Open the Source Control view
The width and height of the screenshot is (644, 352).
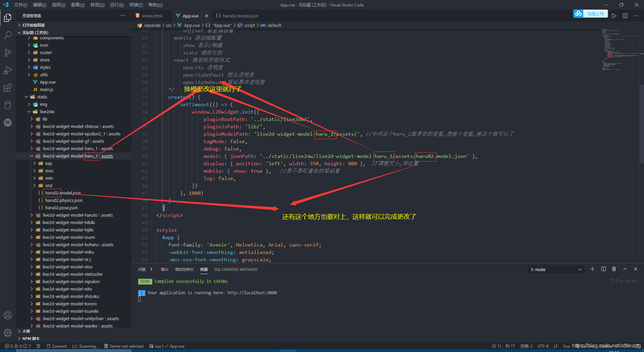(7, 52)
